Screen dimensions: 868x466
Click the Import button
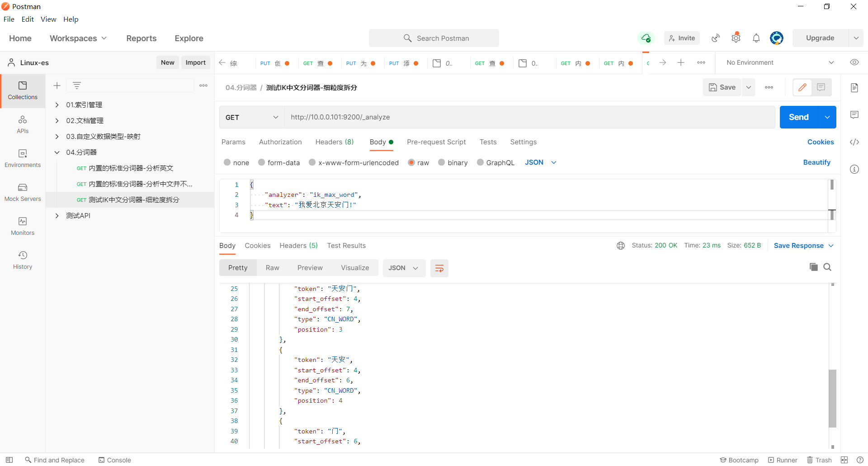coord(195,62)
